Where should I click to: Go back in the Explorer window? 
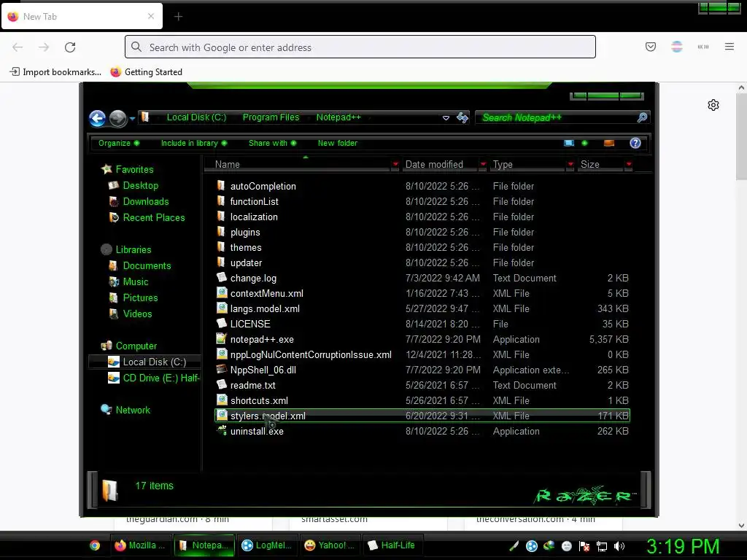(x=98, y=118)
